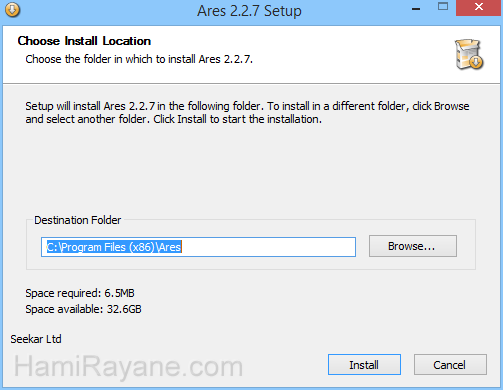Image resolution: width=503 pixels, height=390 pixels.
Task: Click the 'Ares 2.2.7 Setup' window title
Action: (x=249, y=11)
